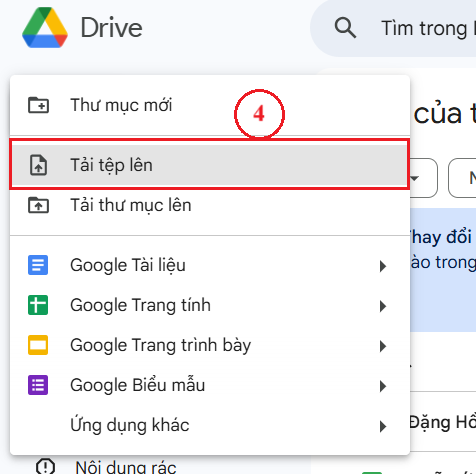Image resolution: width=476 pixels, height=474 pixels.
Task: Click the search magnifier icon
Action: [x=345, y=28]
